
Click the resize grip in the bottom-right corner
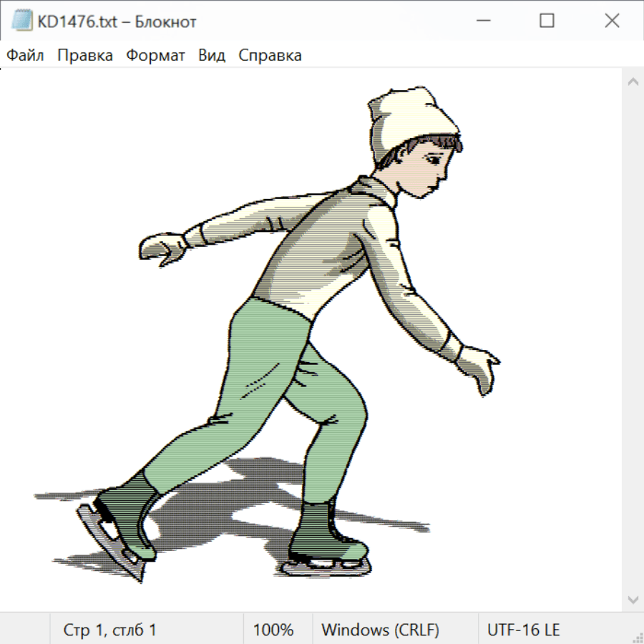637,637
